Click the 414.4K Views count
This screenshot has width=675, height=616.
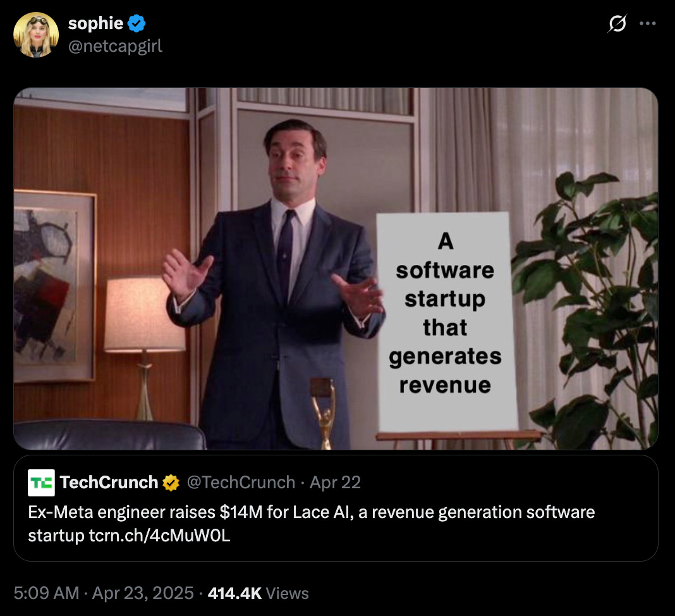258,593
